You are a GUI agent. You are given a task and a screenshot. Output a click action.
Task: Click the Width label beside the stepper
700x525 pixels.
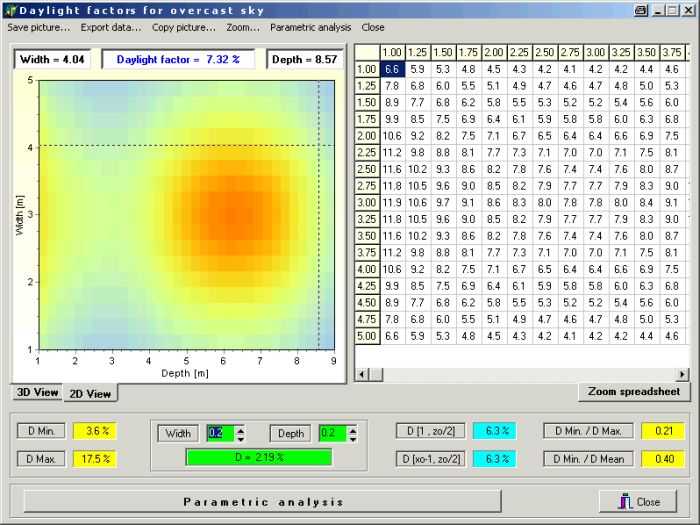point(178,433)
